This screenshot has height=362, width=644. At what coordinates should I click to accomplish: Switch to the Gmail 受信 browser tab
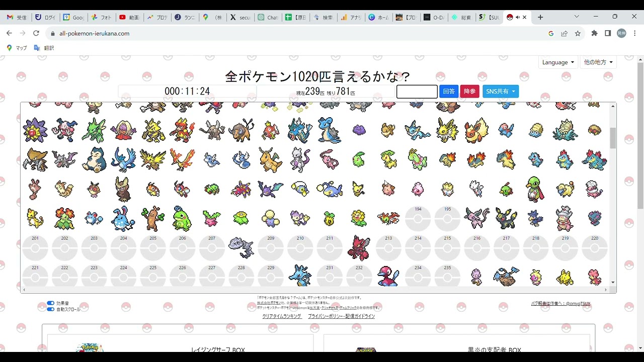17,17
